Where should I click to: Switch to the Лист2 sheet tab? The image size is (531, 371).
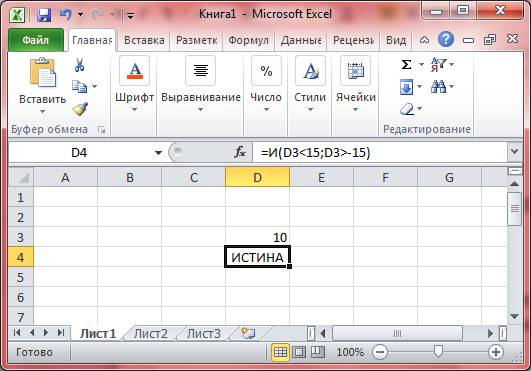[150, 334]
